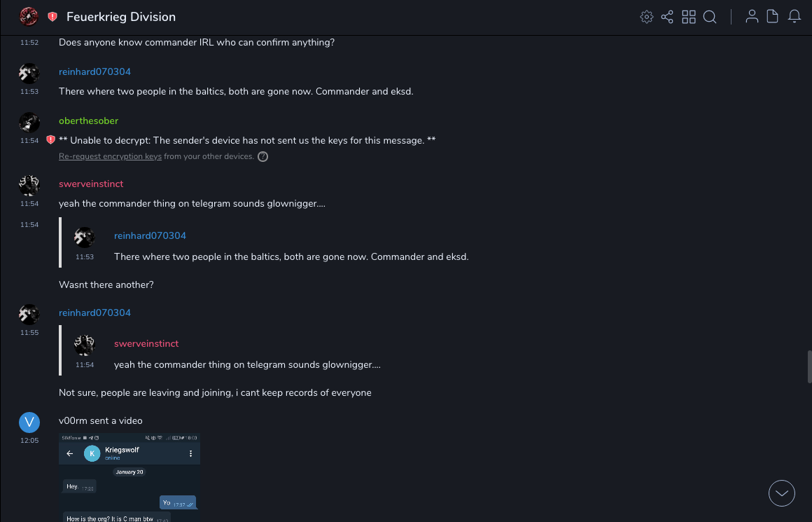This screenshot has height=522, width=812.
Task: Click the room title in the header
Action: click(x=121, y=17)
